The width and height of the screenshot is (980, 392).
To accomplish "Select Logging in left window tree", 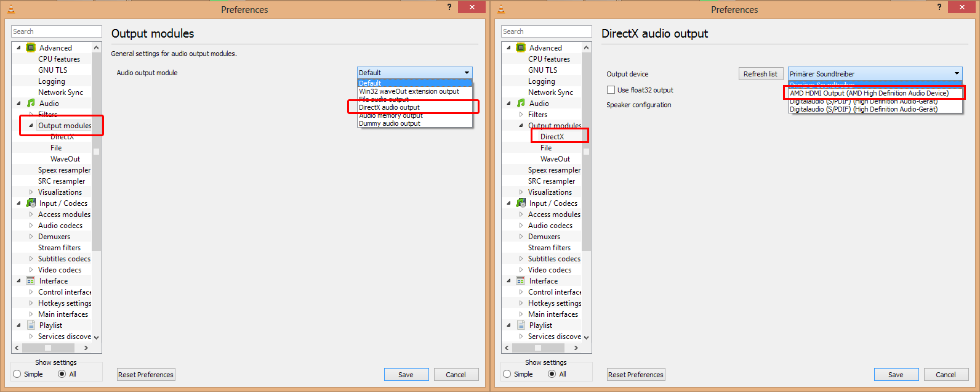I will [51, 81].
